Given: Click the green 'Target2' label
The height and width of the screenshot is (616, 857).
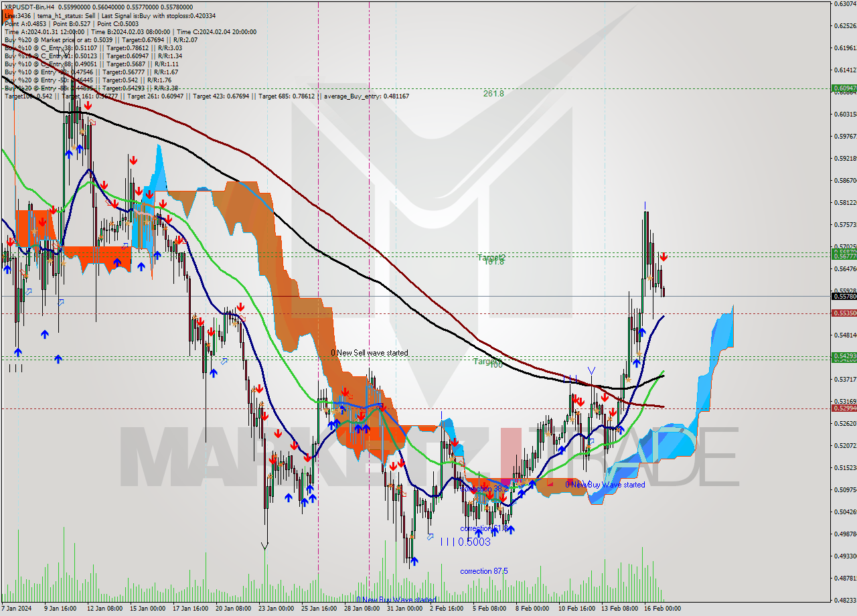Looking at the screenshot, I should (x=491, y=257).
